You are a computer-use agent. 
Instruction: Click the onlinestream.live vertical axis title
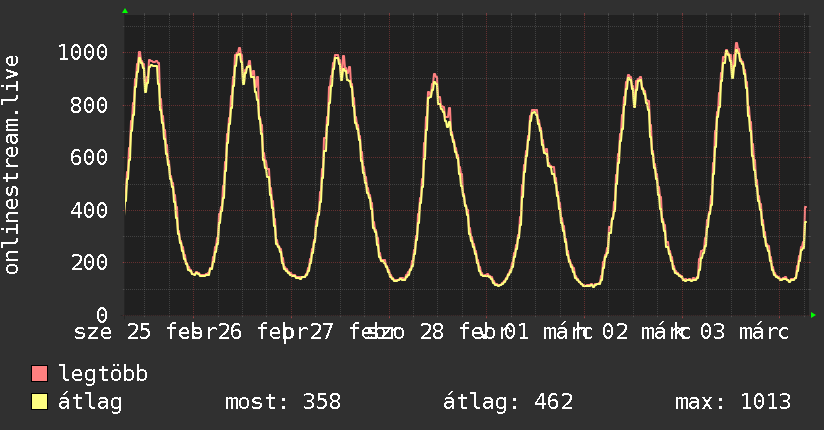(12, 165)
